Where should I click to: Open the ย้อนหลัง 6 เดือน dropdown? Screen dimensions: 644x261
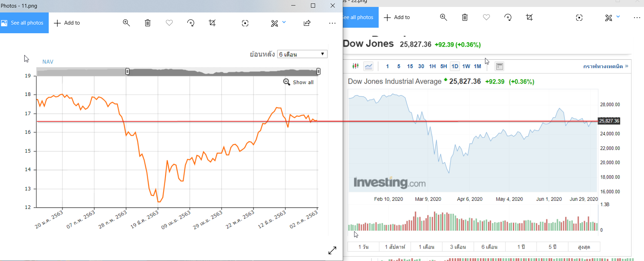click(x=302, y=54)
